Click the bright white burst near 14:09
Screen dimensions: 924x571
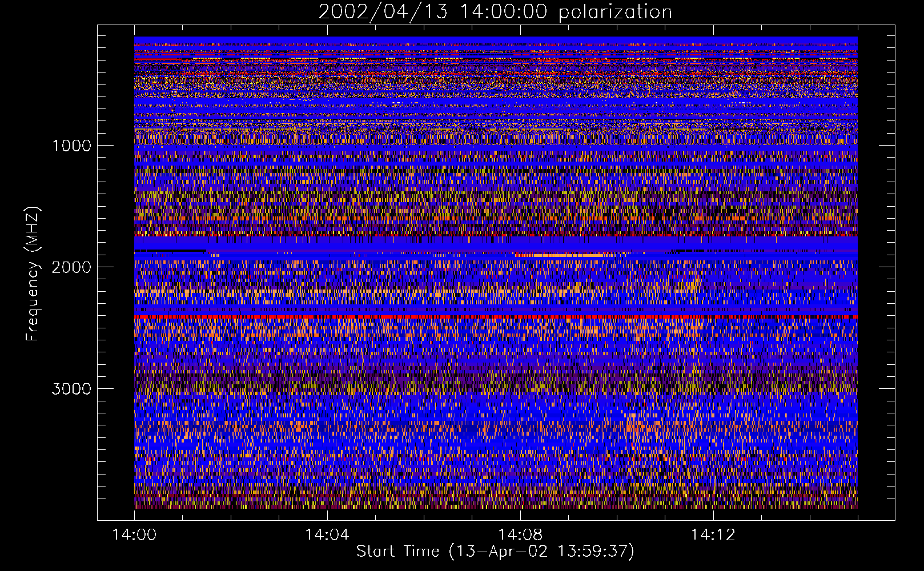pyautogui.click(x=563, y=255)
